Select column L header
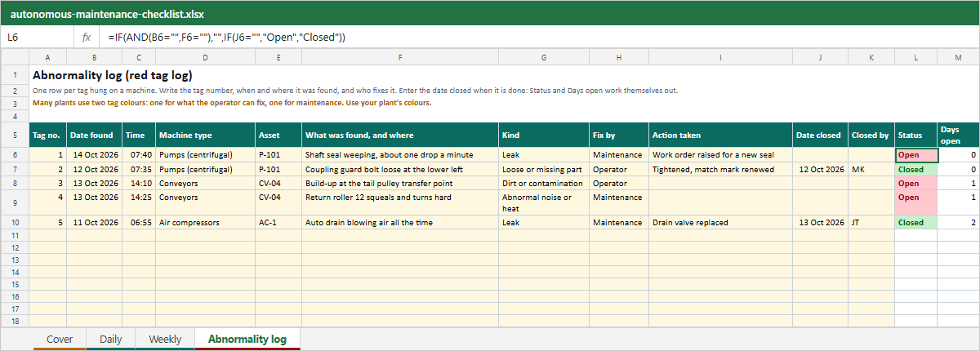Screen dimensions: 980x351 pyautogui.click(x=915, y=57)
